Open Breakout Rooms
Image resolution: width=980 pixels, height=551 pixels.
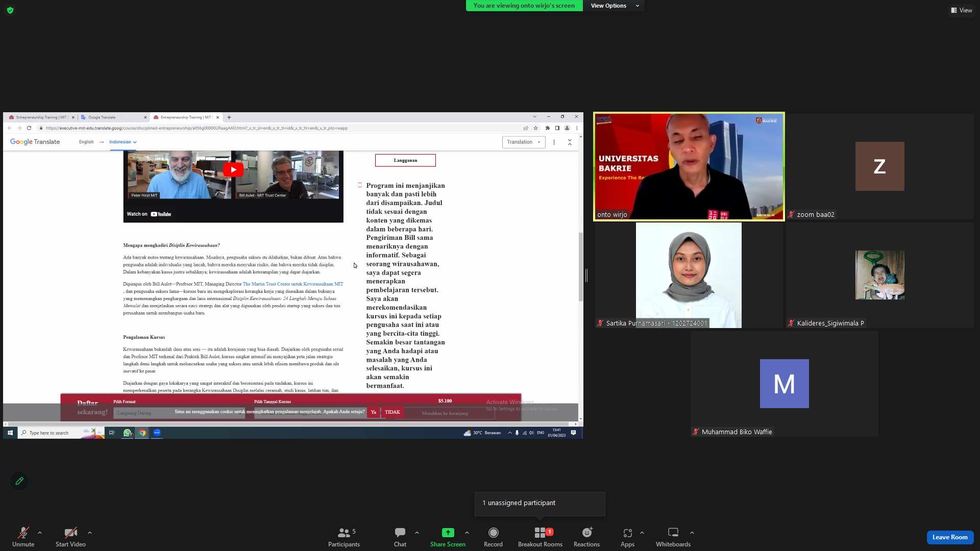coord(540,537)
